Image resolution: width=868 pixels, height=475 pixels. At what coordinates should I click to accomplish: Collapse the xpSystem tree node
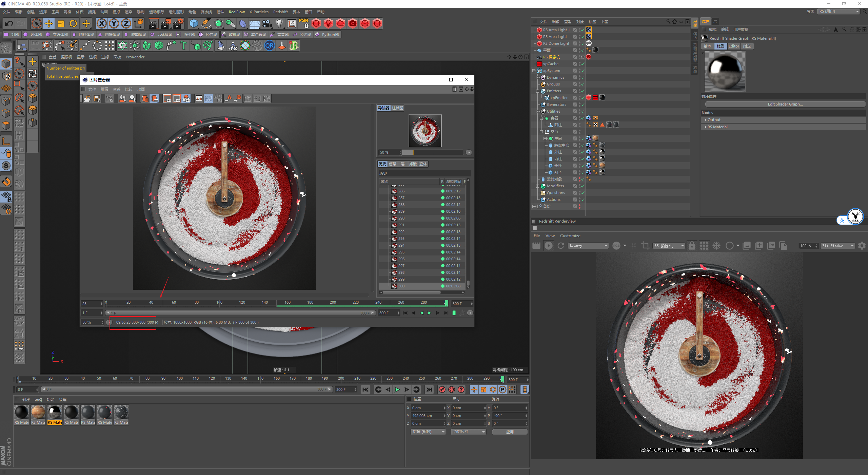pyautogui.click(x=534, y=71)
